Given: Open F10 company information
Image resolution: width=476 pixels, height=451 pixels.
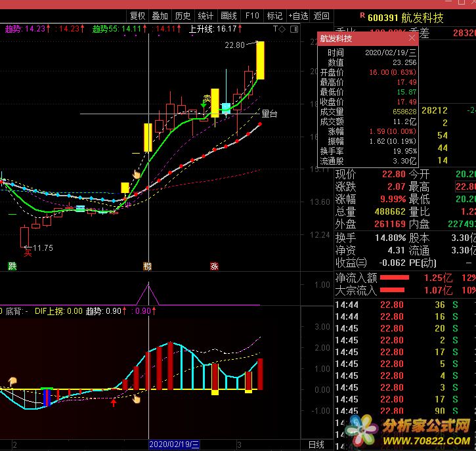Looking at the screenshot, I should [252, 16].
